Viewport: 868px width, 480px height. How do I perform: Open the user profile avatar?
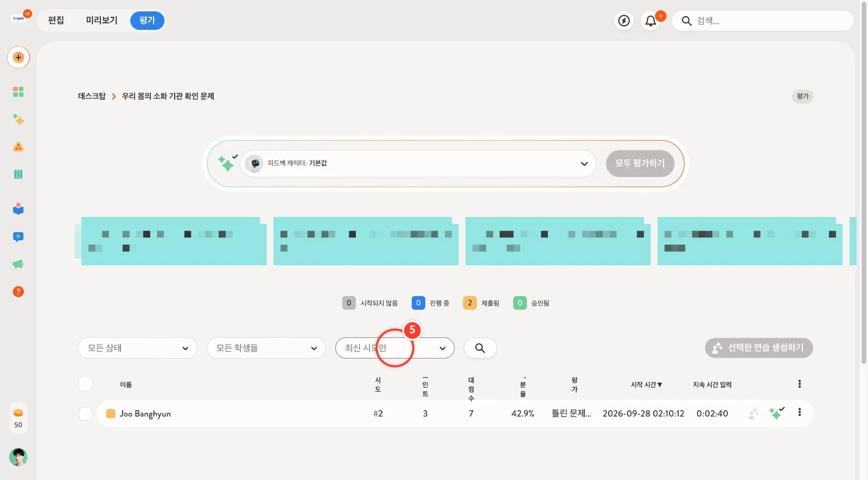point(18,457)
